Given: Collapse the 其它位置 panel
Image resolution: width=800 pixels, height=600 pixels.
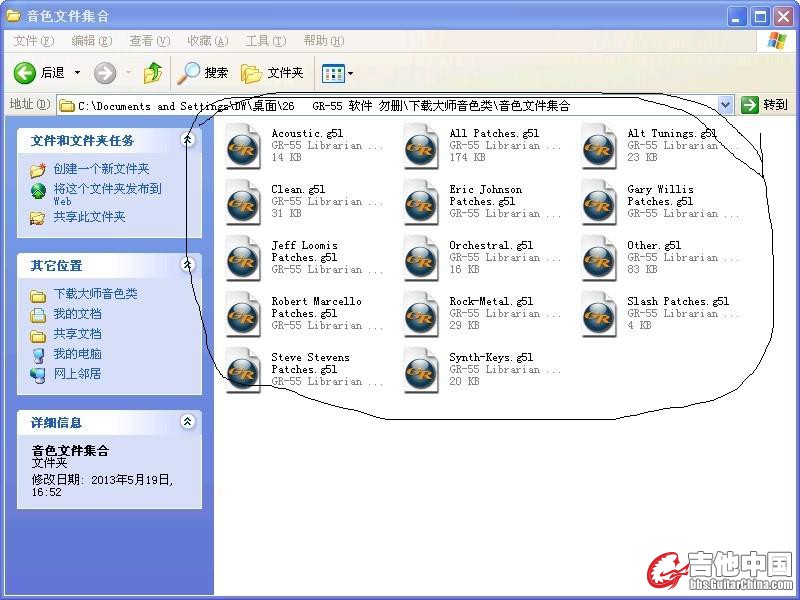Looking at the screenshot, I should coord(188,265).
